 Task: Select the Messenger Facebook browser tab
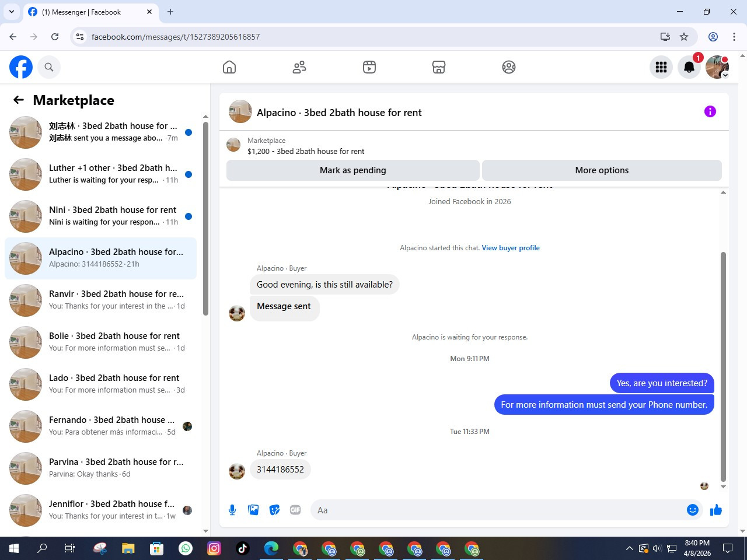coord(90,12)
